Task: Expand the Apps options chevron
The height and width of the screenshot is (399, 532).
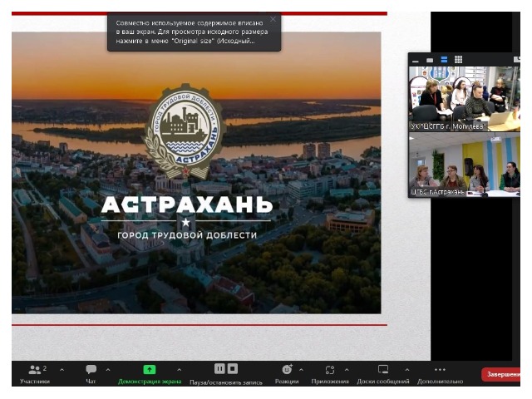Action: tap(347, 370)
